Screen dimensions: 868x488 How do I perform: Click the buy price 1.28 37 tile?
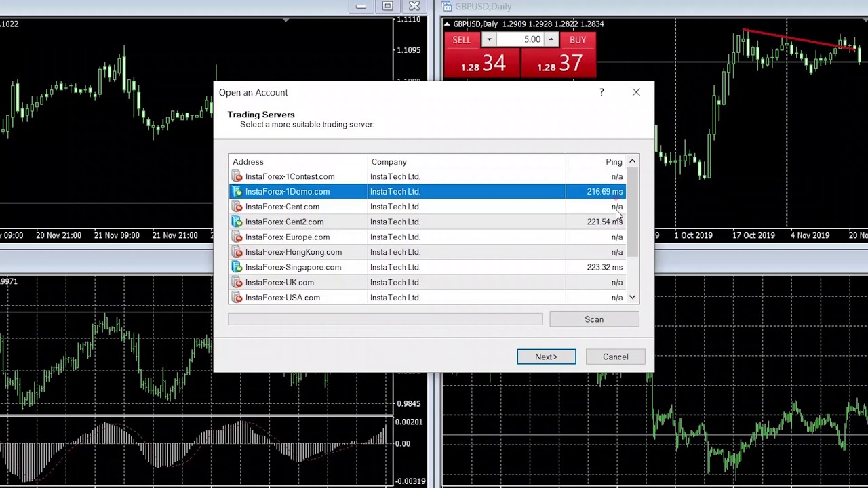(x=559, y=64)
